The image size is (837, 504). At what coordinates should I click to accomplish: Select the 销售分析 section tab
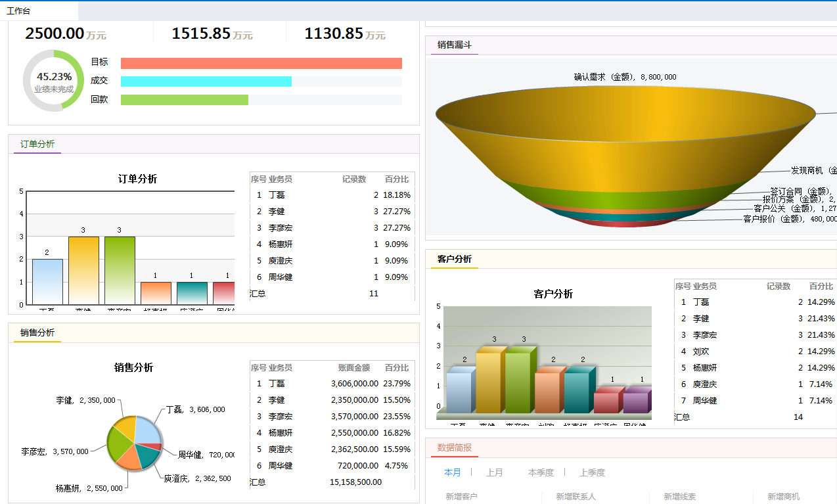point(36,331)
